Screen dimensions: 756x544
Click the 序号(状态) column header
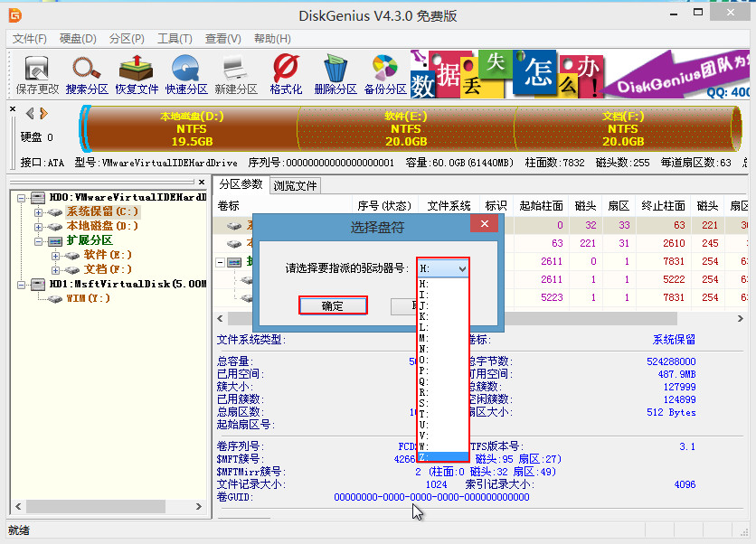[x=384, y=206]
